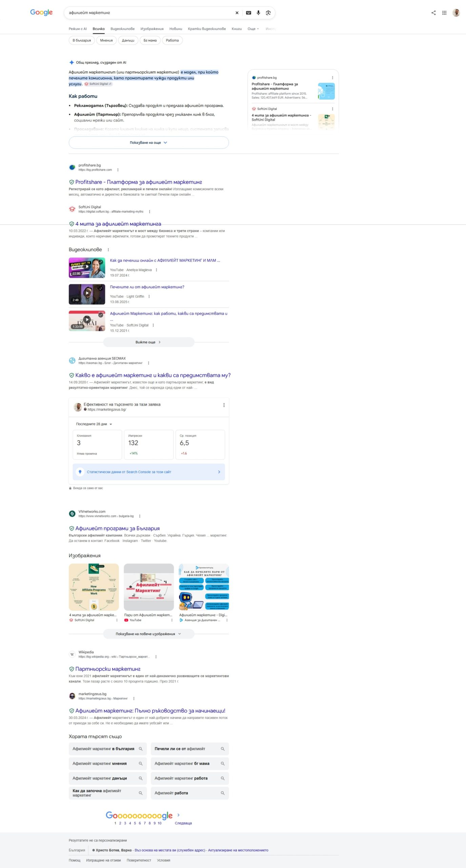Open more options for the VIVnetworks.com result
466x868 pixels.
pyautogui.click(x=140, y=516)
